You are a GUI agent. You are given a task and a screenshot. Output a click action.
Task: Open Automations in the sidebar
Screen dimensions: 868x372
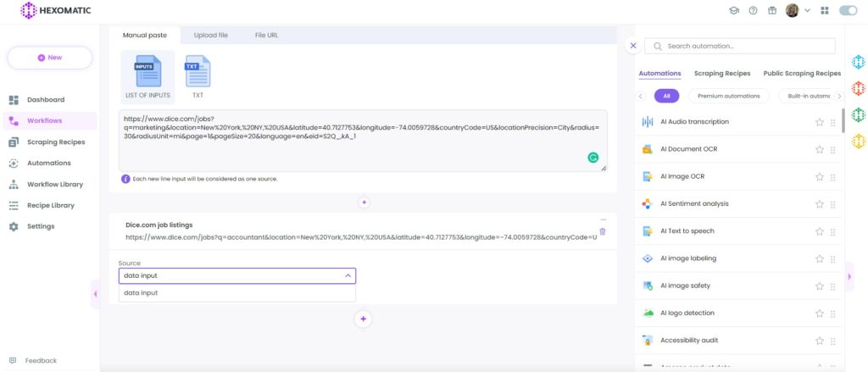pyautogui.click(x=50, y=163)
